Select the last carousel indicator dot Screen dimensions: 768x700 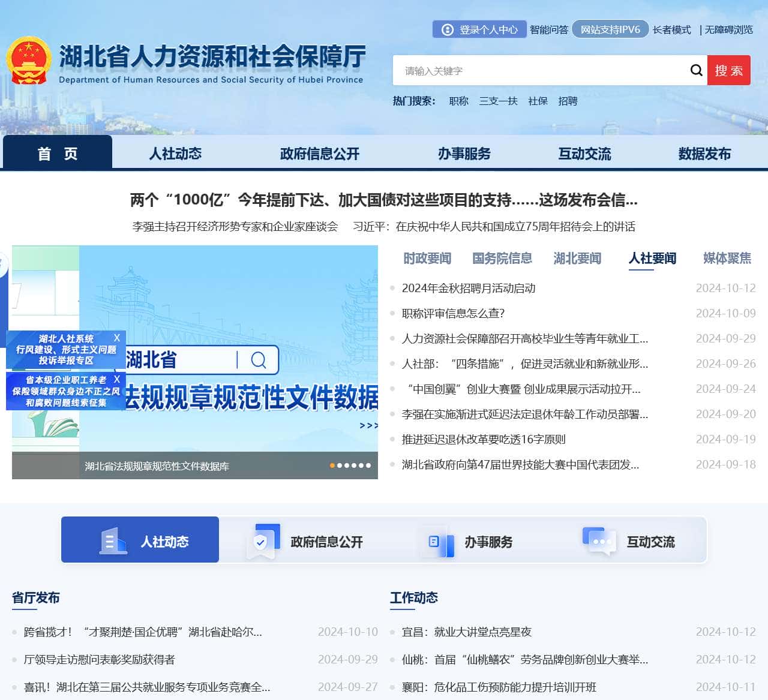coord(368,465)
